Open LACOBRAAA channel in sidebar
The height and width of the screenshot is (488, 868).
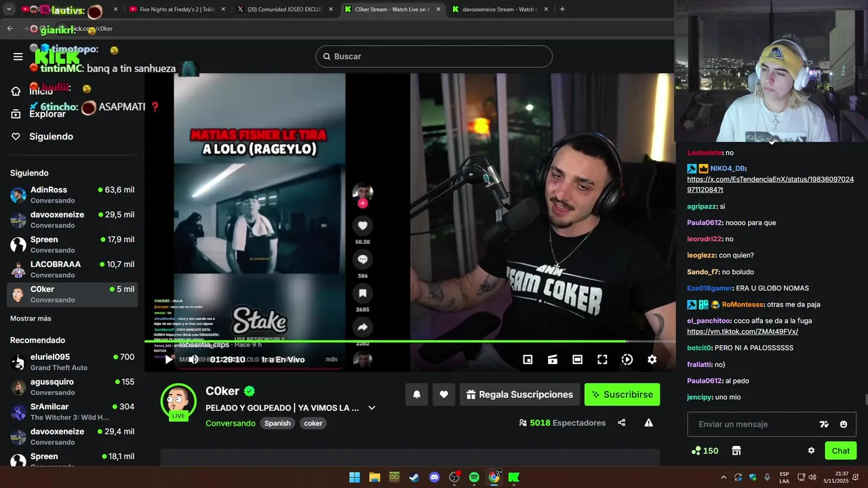point(72,270)
